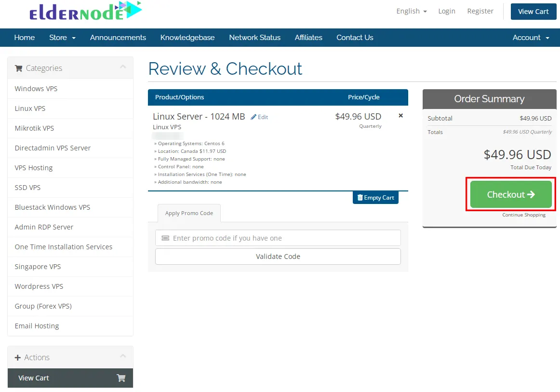Remove the Linux Server item with the × icon
The image size is (560, 392).
pos(400,115)
